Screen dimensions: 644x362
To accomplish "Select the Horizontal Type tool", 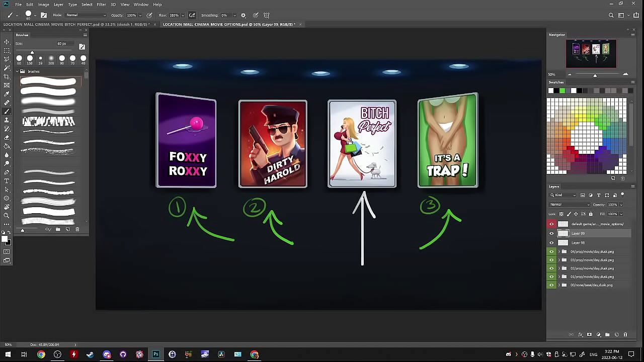I will click(x=7, y=181).
